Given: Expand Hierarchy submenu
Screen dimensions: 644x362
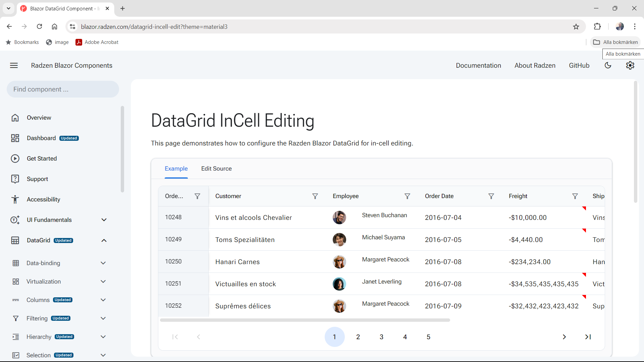Looking at the screenshot, I should [x=103, y=337].
